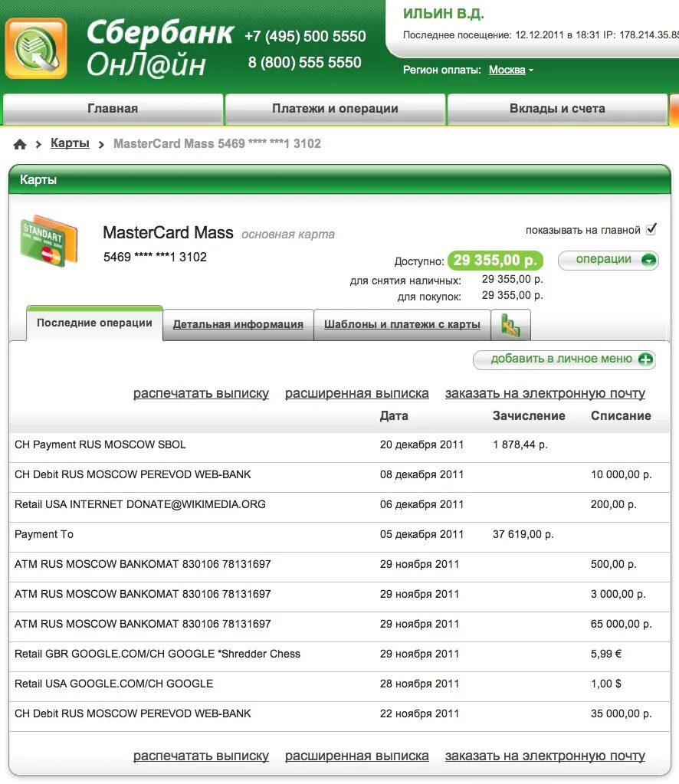Open Регион оплаты Москва dropdown
The image size is (679, 784).
(x=511, y=70)
